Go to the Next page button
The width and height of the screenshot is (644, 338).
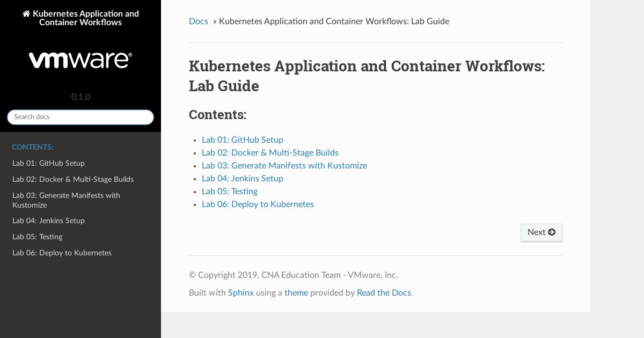tap(541, 232)
